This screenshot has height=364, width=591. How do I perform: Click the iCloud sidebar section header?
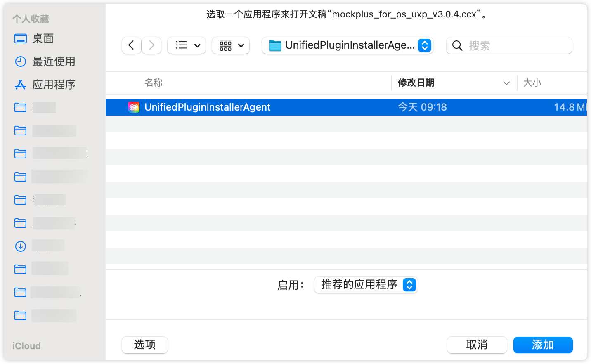pyautogui.click(x=26, y=346)
